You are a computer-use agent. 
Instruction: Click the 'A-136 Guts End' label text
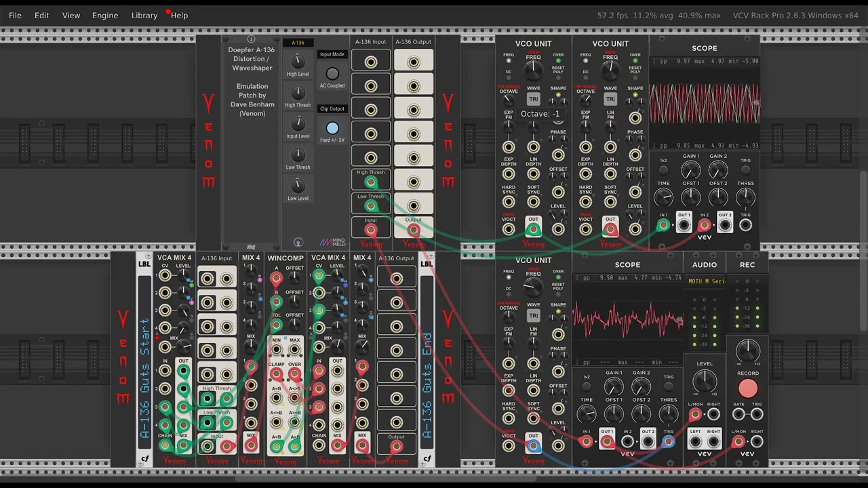[x=427, y=386]
